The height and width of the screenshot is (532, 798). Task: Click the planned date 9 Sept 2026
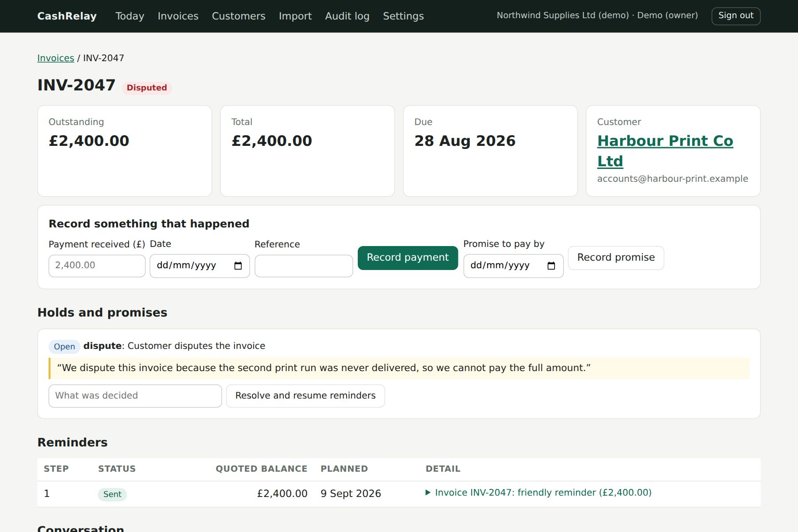pos(351,494)
